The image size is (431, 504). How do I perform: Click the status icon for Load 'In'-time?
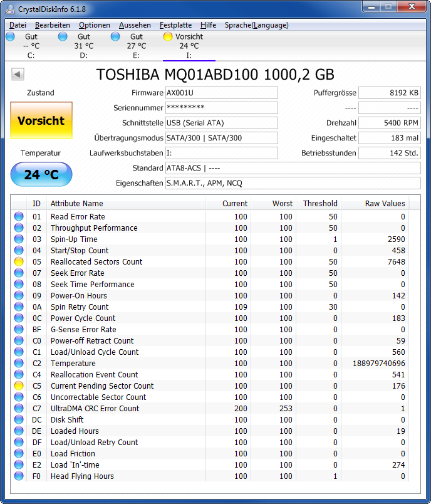pos(19,465)
